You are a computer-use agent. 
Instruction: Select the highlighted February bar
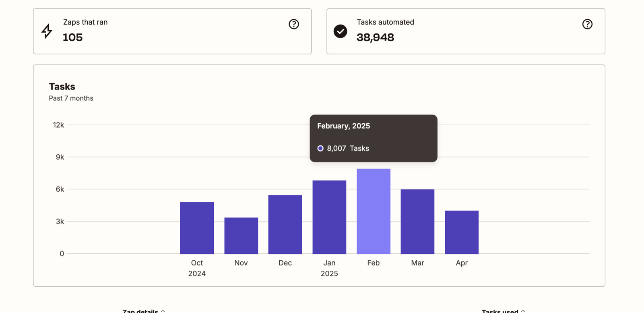click(x=374, y=211)
